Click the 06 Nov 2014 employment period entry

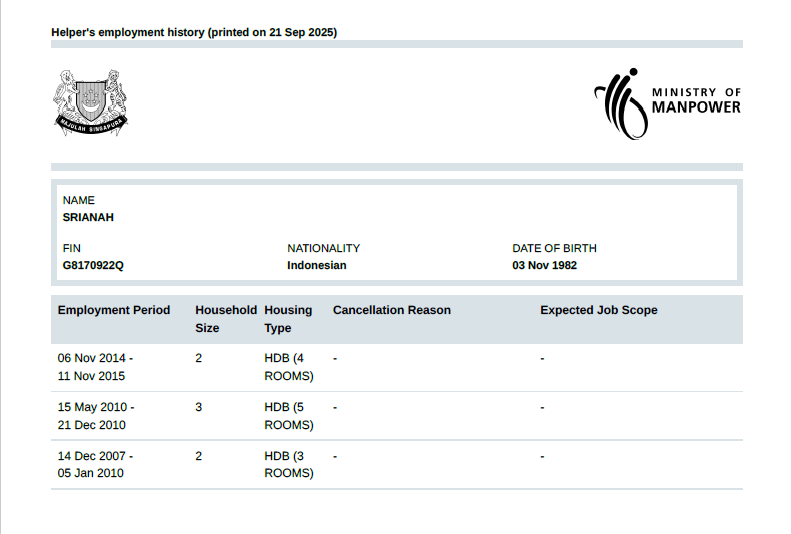click(x=95, y=367)
